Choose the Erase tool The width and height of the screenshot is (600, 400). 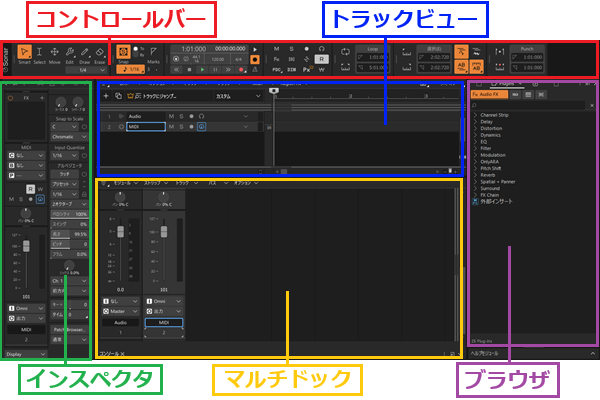[101, 54]
